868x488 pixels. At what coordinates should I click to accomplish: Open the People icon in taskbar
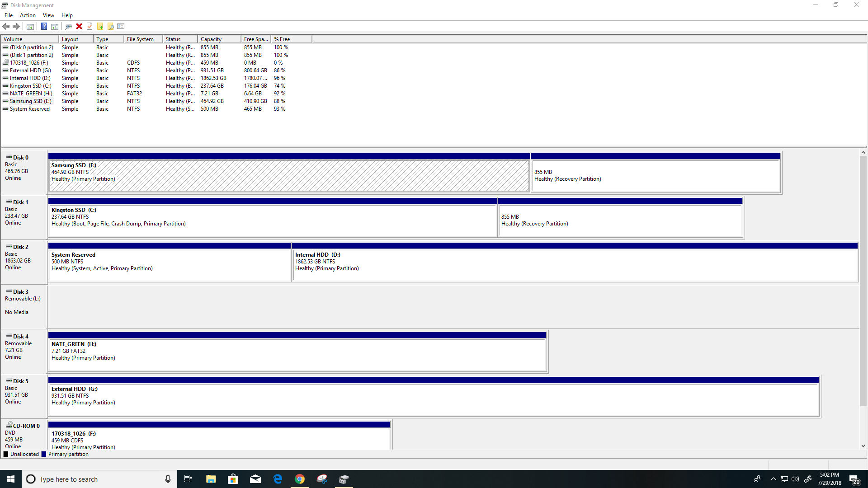click(x=757, y=479)
